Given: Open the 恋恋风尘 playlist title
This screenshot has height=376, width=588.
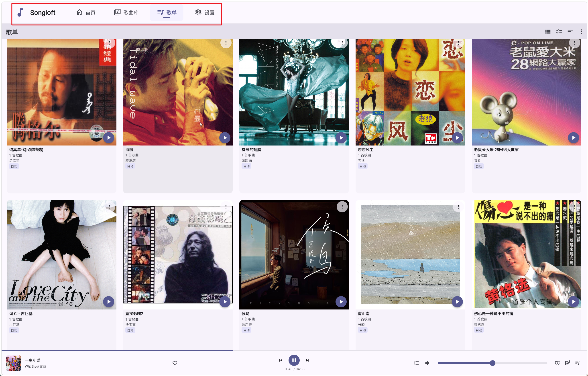Looking at the screenshot, I should 365,150.
